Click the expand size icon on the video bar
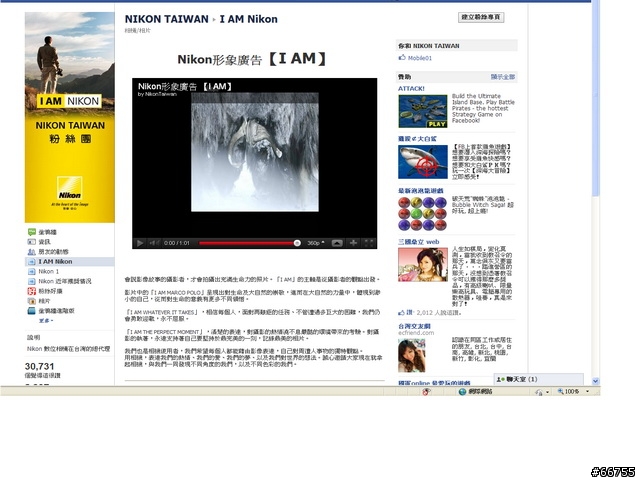Image resolution: width=640 pixels, height=480 pixels. [353, 243]
